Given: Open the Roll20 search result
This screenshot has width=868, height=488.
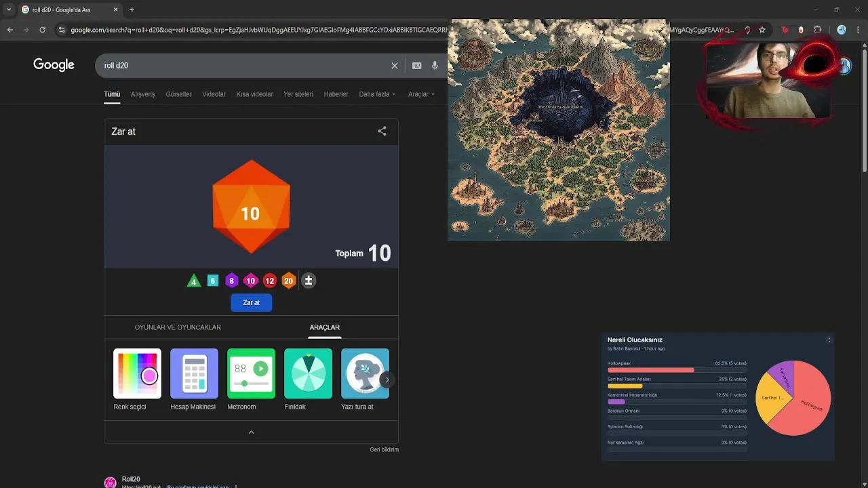Looking at the screenshot, I should pos(131,479).
